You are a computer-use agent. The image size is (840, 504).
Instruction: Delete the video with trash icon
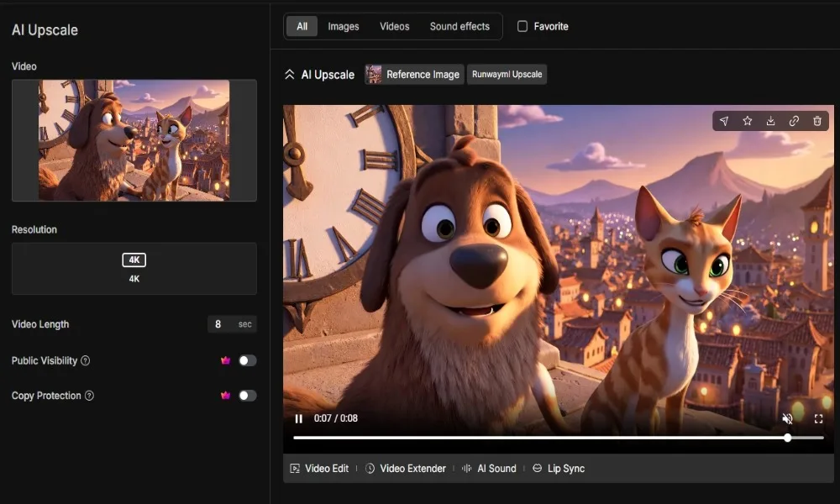[x=817, y=121]
